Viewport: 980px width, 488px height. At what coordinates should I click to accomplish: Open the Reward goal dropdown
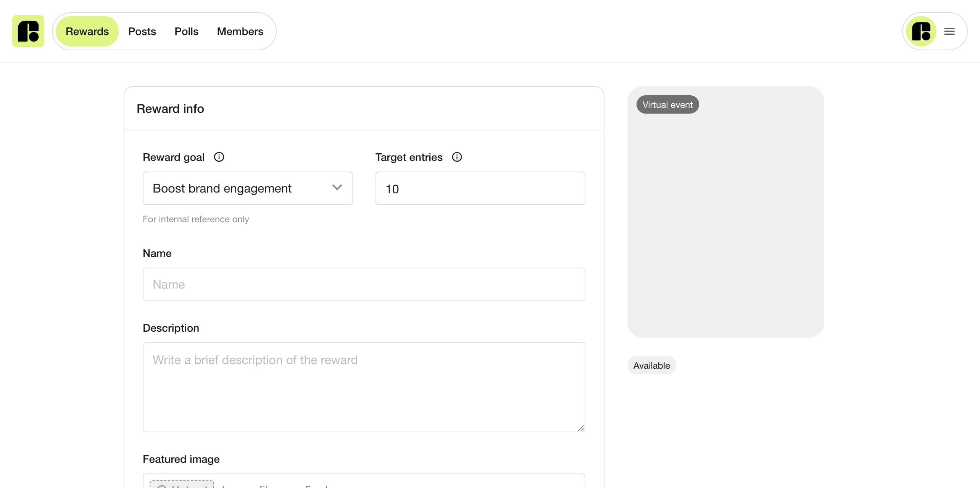pyautogui.click(x=248, y=188)
